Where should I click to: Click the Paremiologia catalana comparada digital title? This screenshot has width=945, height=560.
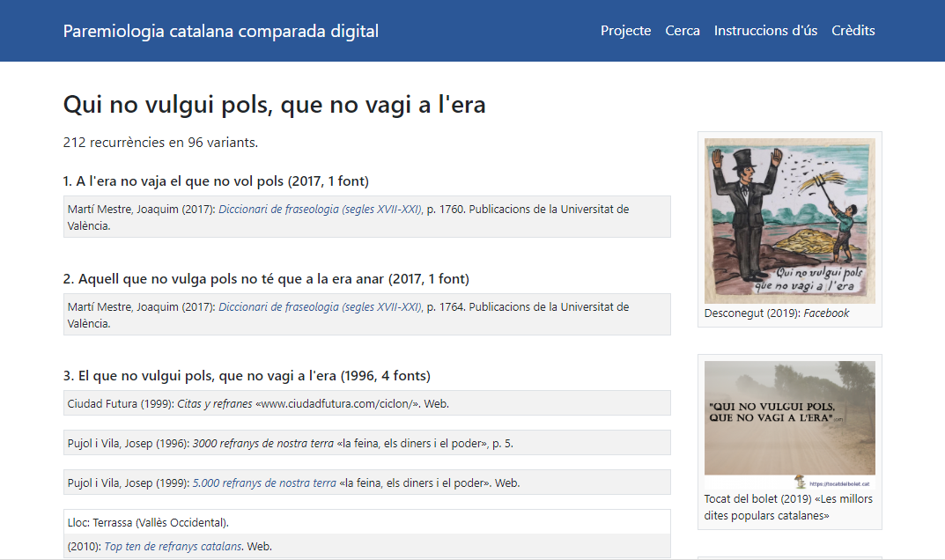(x=220, y=32)
